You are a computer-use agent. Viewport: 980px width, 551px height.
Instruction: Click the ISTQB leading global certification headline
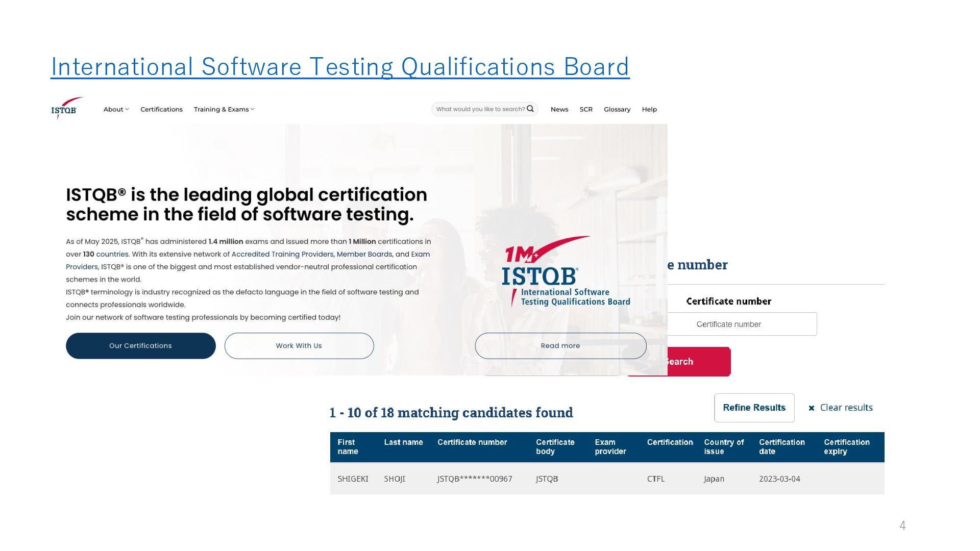coord(247,204)
